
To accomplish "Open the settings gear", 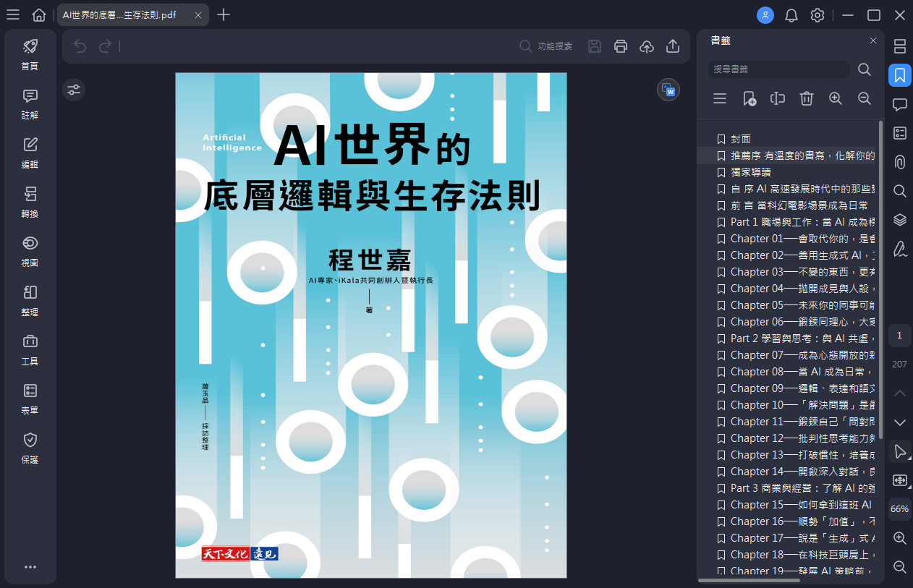I will point(818,14).
